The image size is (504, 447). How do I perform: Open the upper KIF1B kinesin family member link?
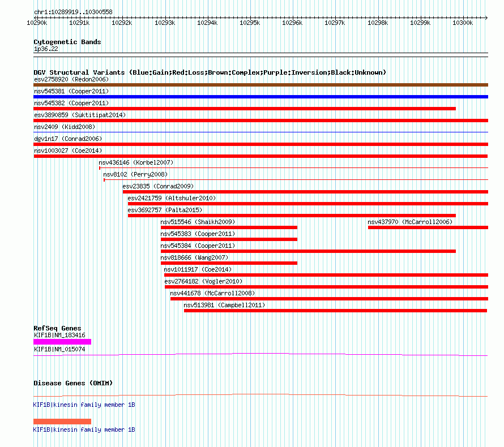(84, 405)
